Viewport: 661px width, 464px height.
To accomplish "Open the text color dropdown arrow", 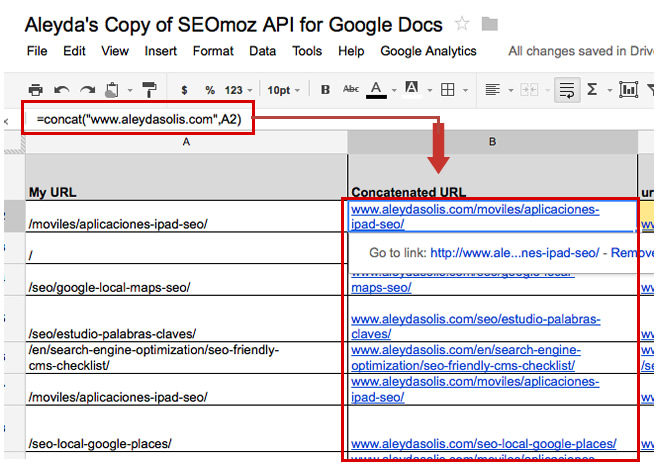I will click(x=394, y=90).
